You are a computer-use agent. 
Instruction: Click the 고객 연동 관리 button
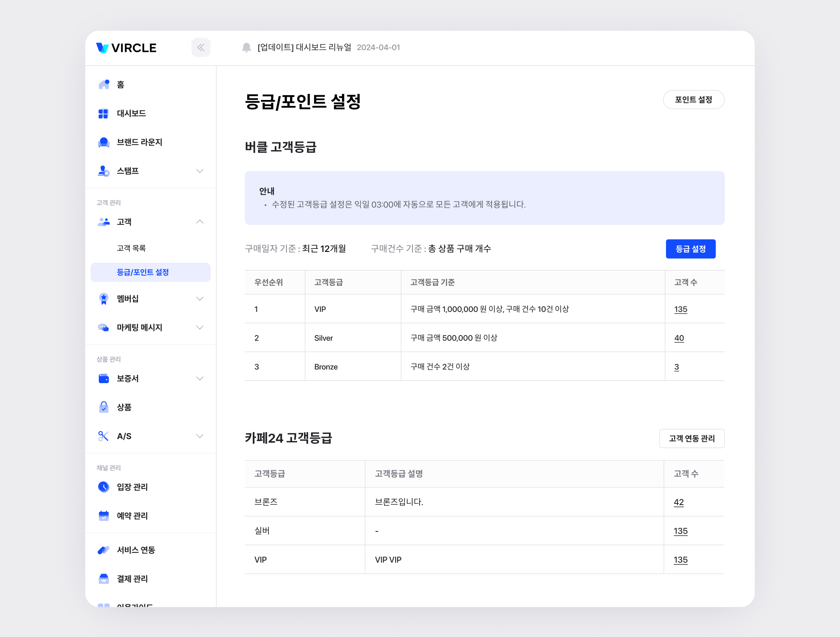pos(692,438)
